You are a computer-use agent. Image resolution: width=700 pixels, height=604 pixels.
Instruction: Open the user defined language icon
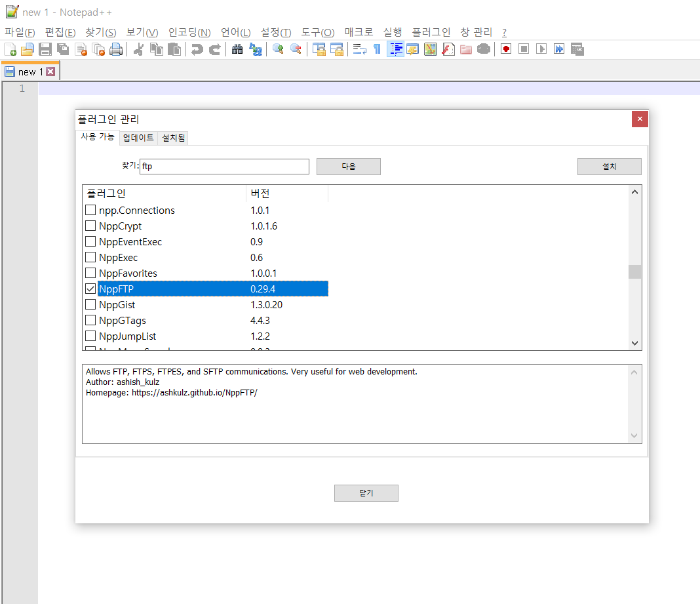[413, 49]
